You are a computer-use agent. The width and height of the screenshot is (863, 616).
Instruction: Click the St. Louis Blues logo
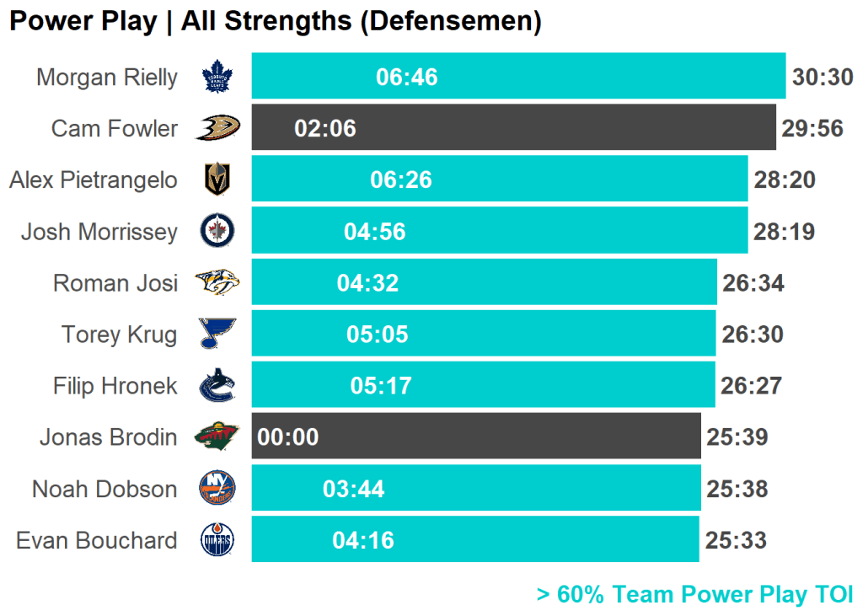pyautogui.click(x=217, y=335)
